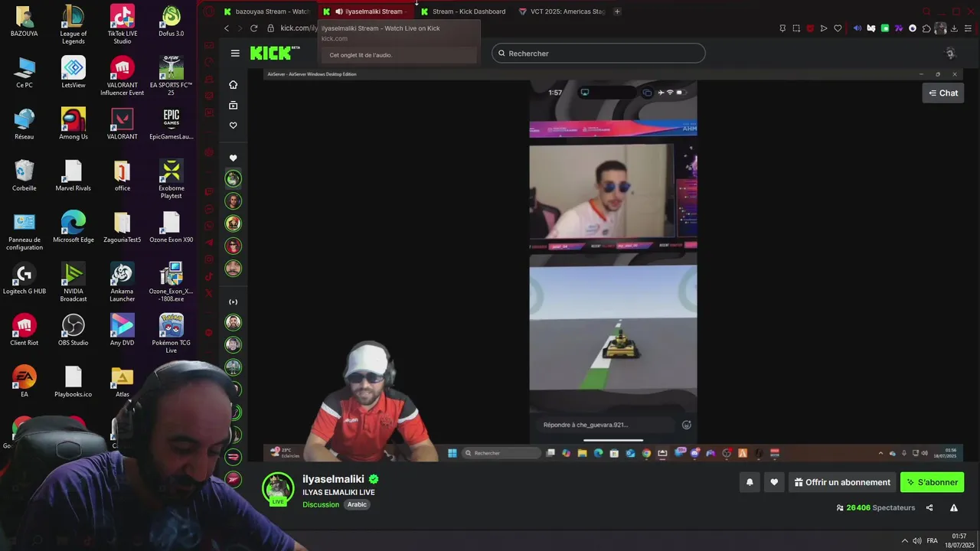Open OBS Studio desktop shortcut
Viewport: 980px width, 551px height.
73,330
